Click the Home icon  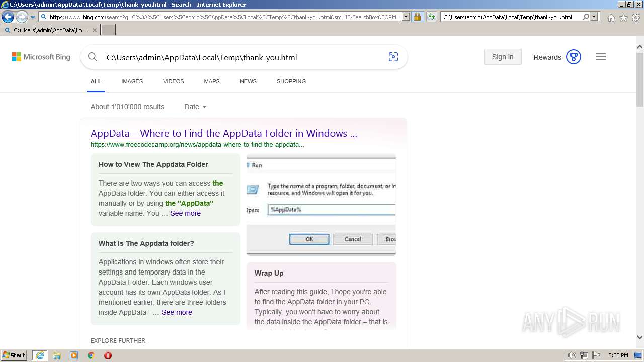tap(611, 18)
